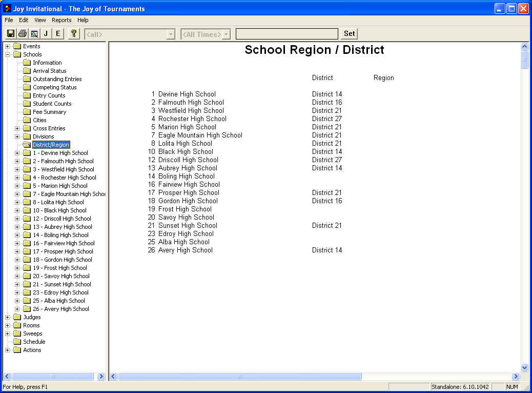
Task: Click the Save disk icon in toolbar
Action: click(x=10, y=34)
